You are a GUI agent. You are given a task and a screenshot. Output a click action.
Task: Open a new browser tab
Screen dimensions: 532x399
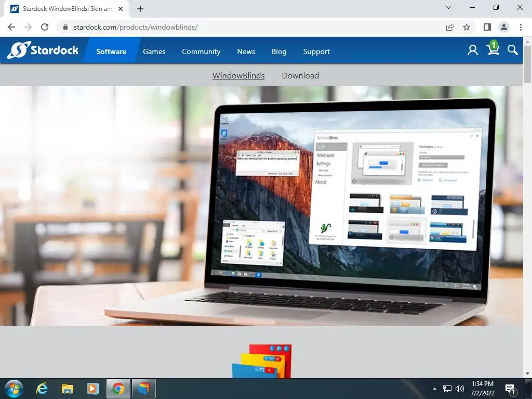coord(140,9)
